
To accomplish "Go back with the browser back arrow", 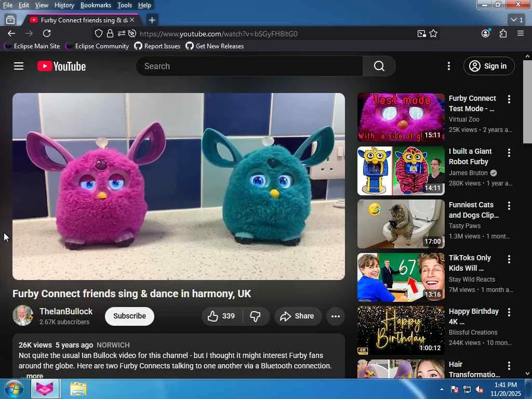I will click(11, 34).
